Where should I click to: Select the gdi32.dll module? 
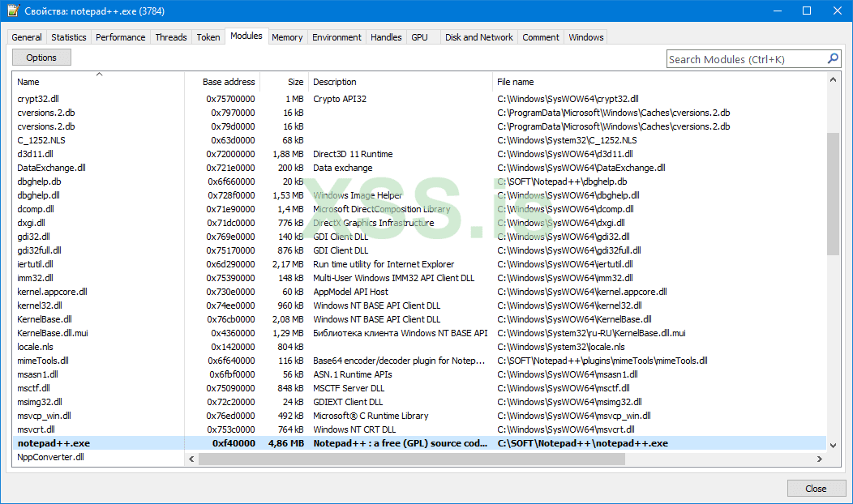419,237
